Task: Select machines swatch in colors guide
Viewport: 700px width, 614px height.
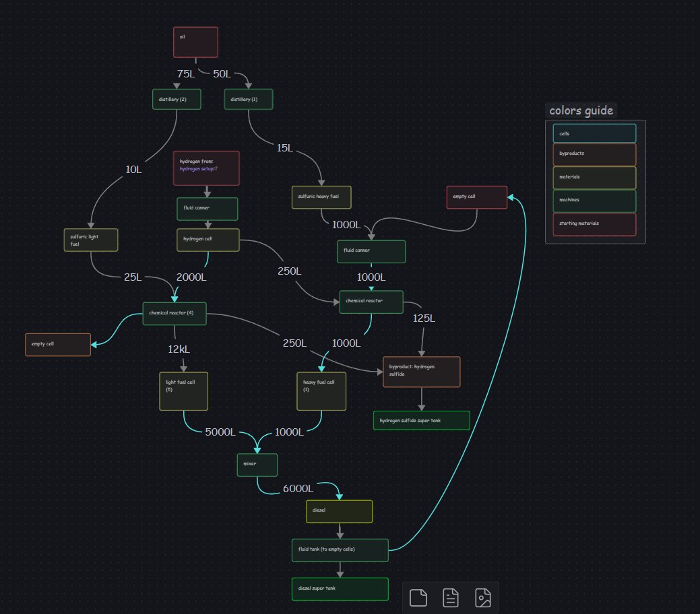Action: click(x=595, y=201)
